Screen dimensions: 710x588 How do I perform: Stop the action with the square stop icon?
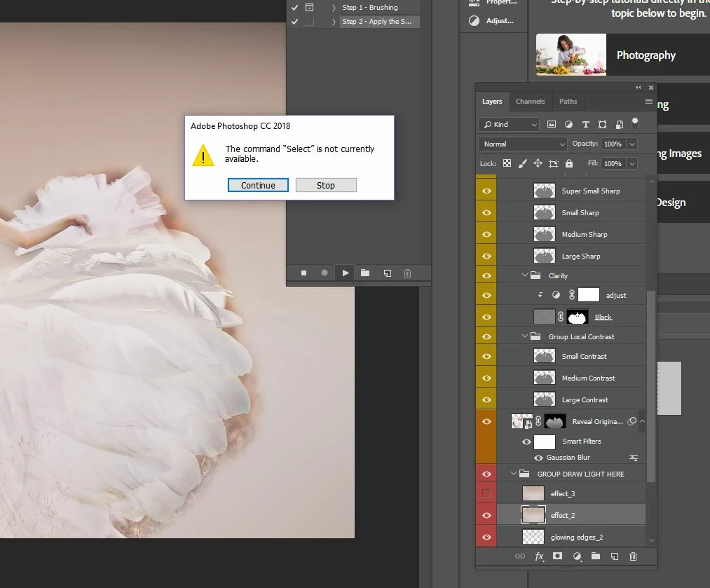303,273
